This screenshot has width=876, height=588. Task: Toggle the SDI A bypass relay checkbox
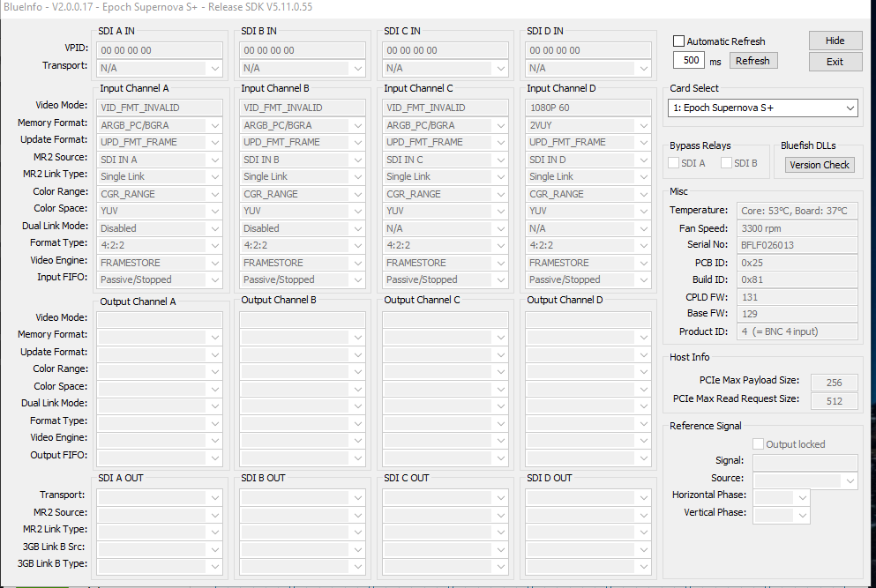point(674,163)
